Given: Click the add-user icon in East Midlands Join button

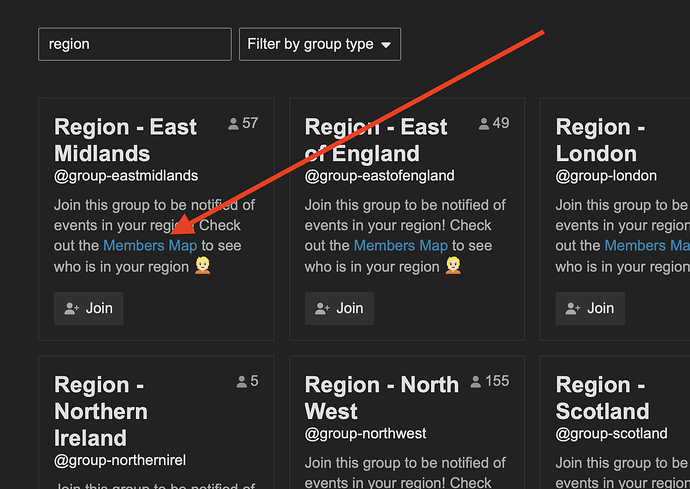Looking at the screenshot, I should click(x=72, y=309).
